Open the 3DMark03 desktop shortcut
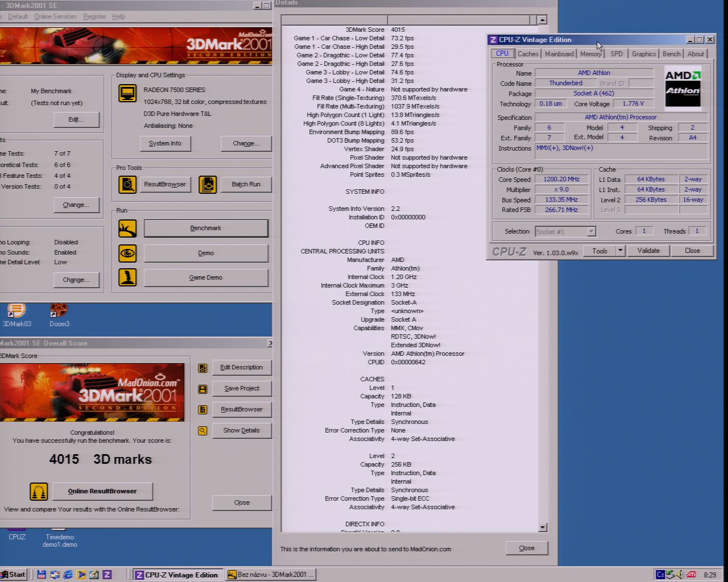 pos(16,315)
